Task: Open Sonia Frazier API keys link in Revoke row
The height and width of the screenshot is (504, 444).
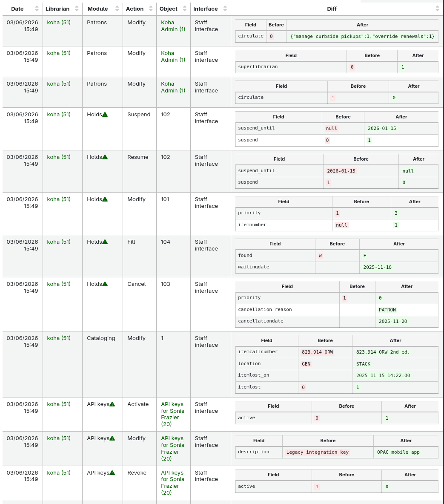Action: (172, 483)
